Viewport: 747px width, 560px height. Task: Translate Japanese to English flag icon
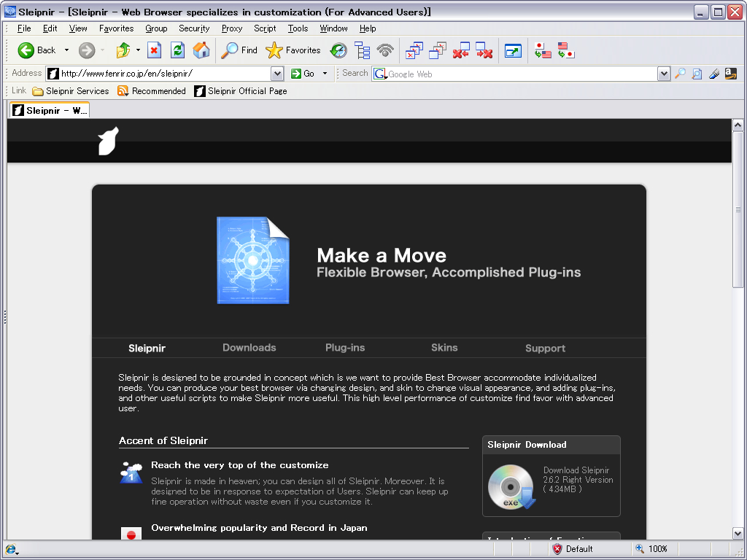pyautogui.click(x=543, y=50)
